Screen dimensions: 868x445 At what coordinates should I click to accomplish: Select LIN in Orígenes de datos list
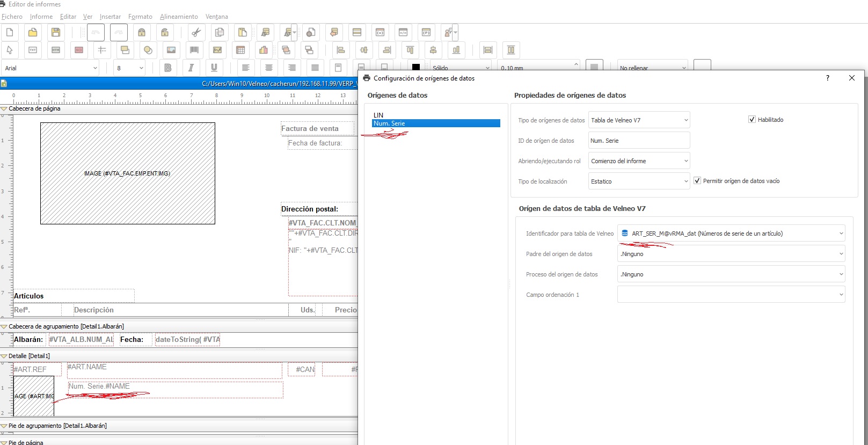(x=378, y=115)
